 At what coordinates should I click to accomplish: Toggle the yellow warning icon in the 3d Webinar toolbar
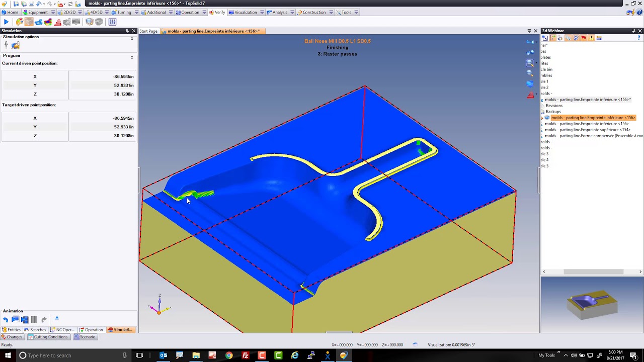592,38
